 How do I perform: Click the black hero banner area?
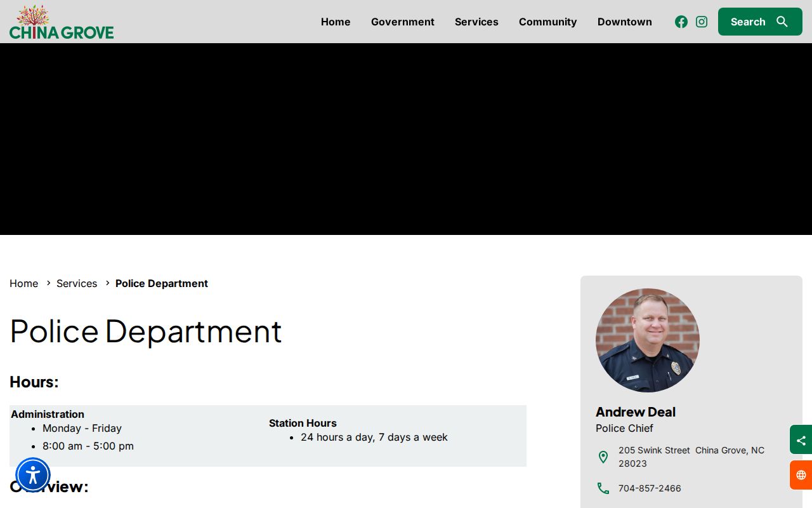pyautogui.click(x=406, y=139)
